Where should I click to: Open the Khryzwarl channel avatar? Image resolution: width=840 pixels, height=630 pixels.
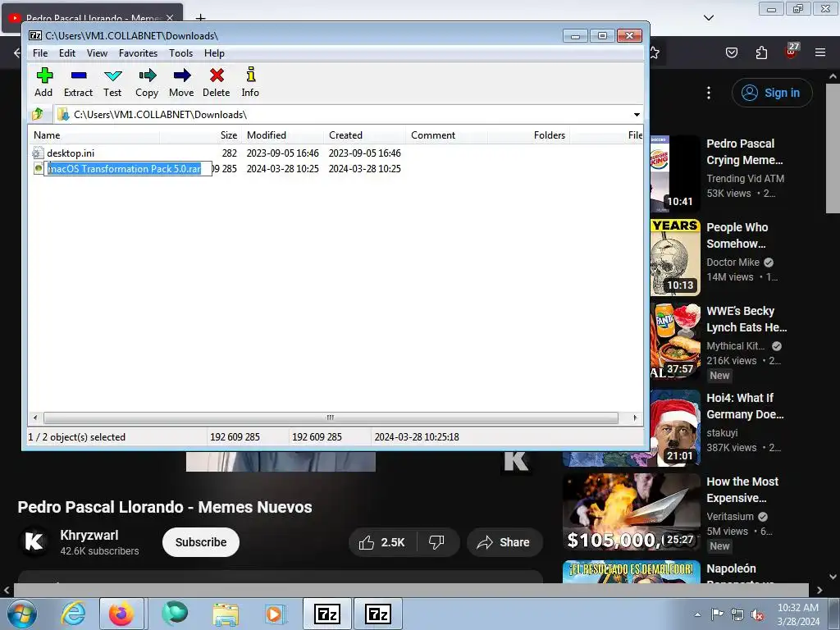point(34,541)
